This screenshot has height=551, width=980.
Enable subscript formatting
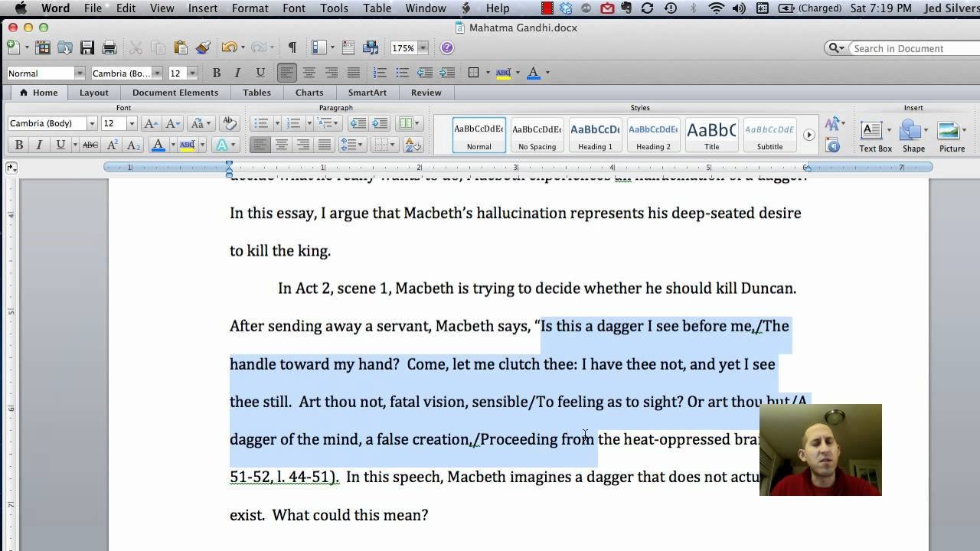coord(132,145)
